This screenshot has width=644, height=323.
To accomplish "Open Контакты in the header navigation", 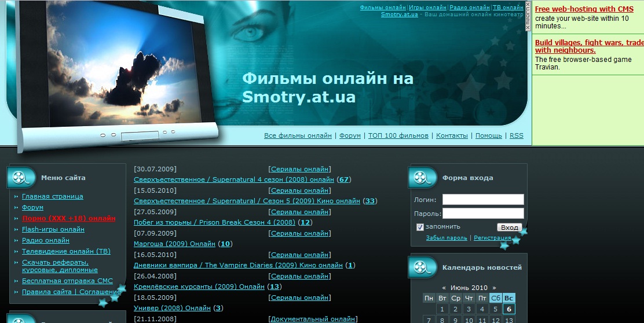I will click(x=452, y=135).
